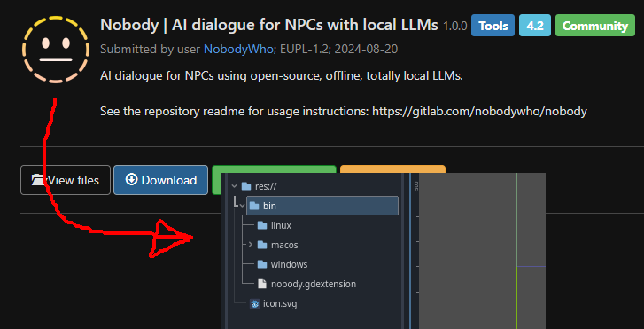Select the windows folder
The width and height of the screenshot is (644, 329).
pyautogui.click(x=289, y=264)
